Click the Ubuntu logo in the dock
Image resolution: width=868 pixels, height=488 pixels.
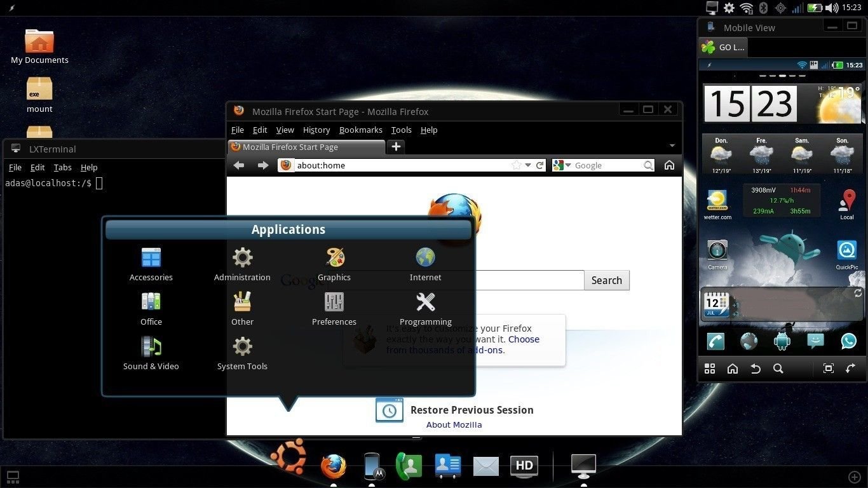point(288,457)
